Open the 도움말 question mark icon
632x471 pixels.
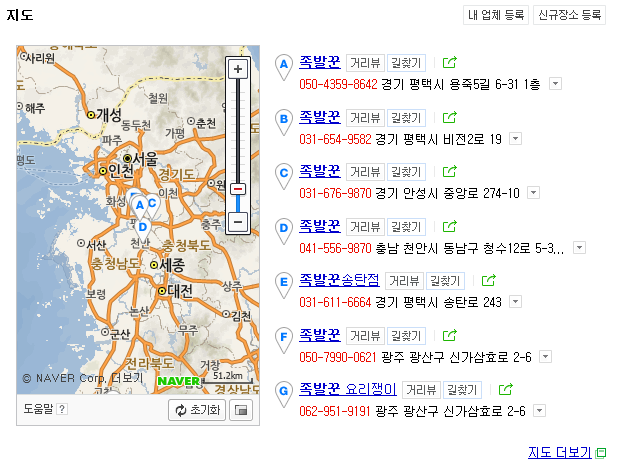coord(62,409)
